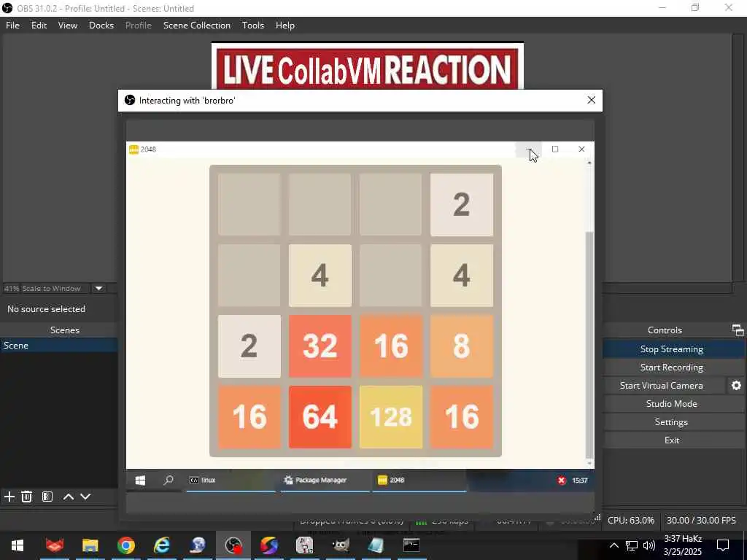Click the Exit button in Controls
Image resolution: width=747 pixels, height=560 pixels.
[671, 440]
